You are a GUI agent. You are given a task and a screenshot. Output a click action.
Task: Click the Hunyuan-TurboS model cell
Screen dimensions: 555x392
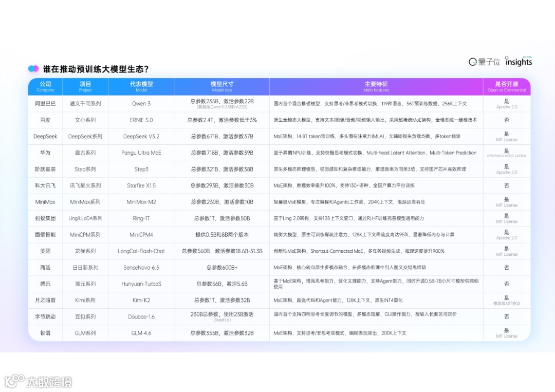[141, 284]
